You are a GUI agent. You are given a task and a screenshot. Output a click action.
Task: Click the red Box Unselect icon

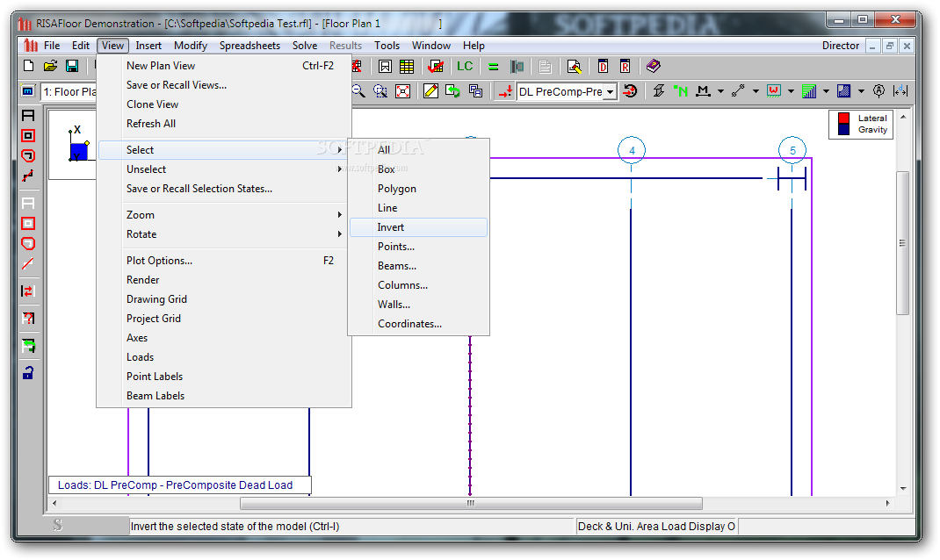point(28,224)
